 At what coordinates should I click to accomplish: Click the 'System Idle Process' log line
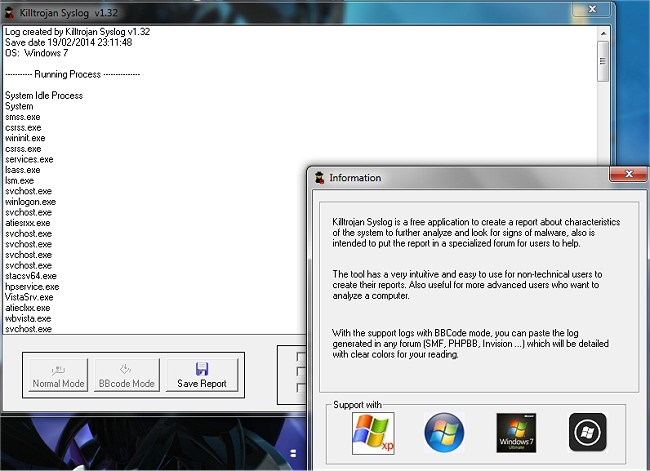(x=44, y=96)
